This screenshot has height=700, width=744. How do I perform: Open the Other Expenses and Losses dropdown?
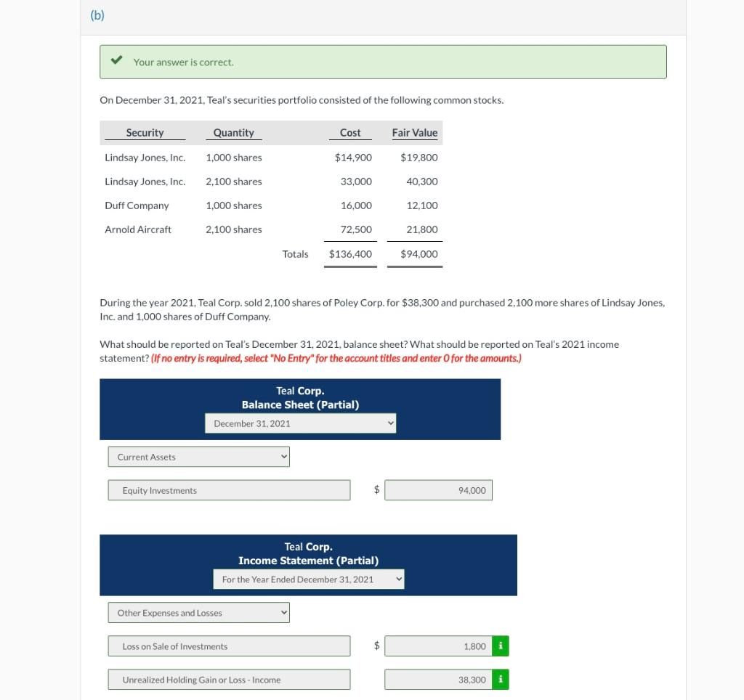[x=198, y=612]
